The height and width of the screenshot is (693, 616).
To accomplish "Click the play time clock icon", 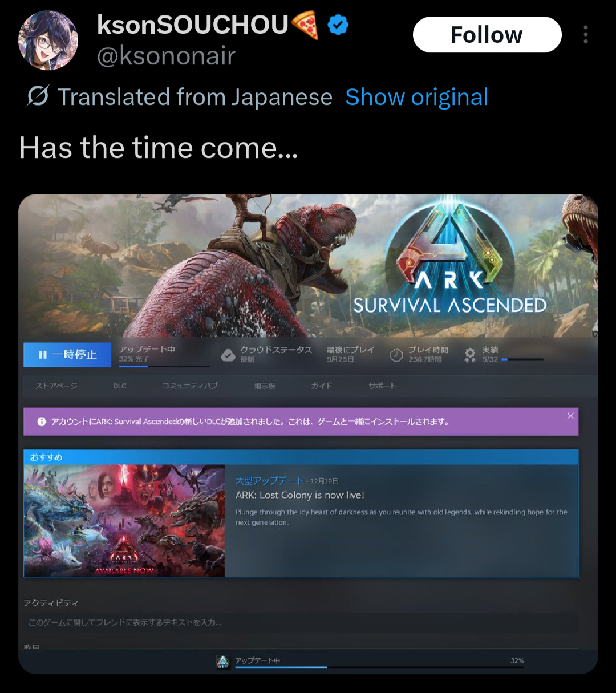I will 396,355.
